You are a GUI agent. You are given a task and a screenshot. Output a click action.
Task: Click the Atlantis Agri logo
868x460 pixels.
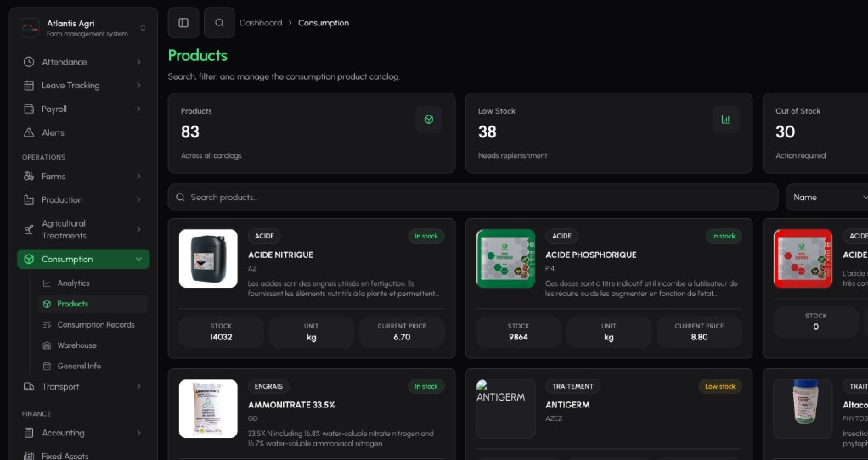point(30,28)
